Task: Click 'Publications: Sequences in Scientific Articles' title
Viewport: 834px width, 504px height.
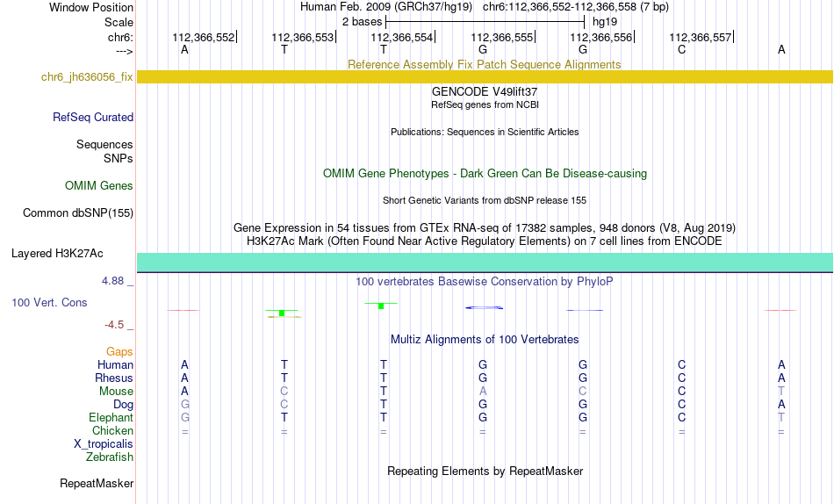Action: [485, 132]
